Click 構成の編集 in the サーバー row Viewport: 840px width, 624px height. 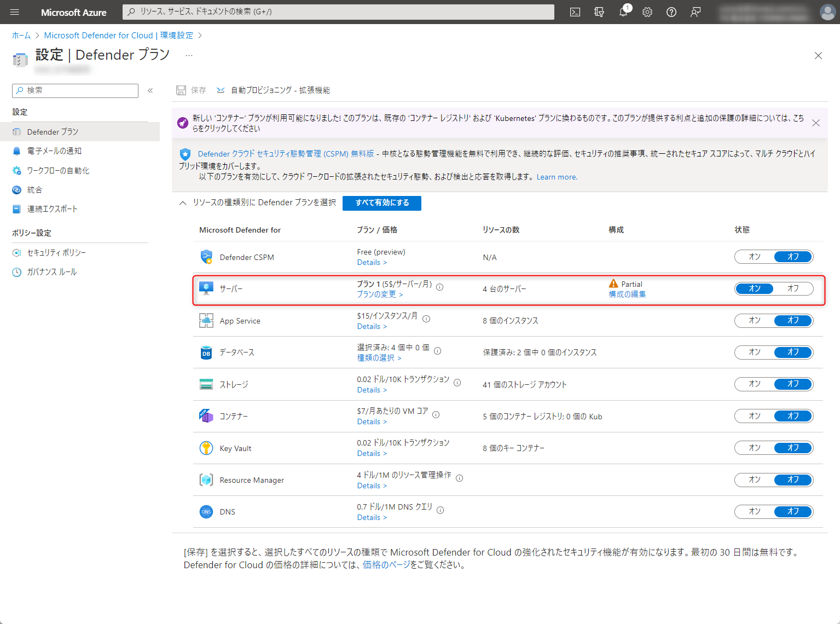(x=627, y=294)
